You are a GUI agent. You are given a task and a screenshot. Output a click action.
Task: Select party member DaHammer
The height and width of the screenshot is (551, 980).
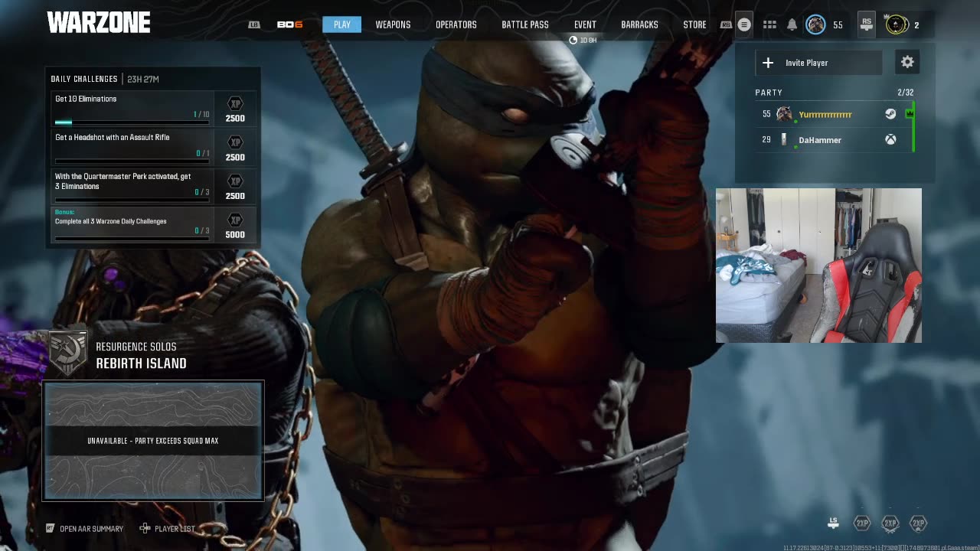(x=834, y=140)
